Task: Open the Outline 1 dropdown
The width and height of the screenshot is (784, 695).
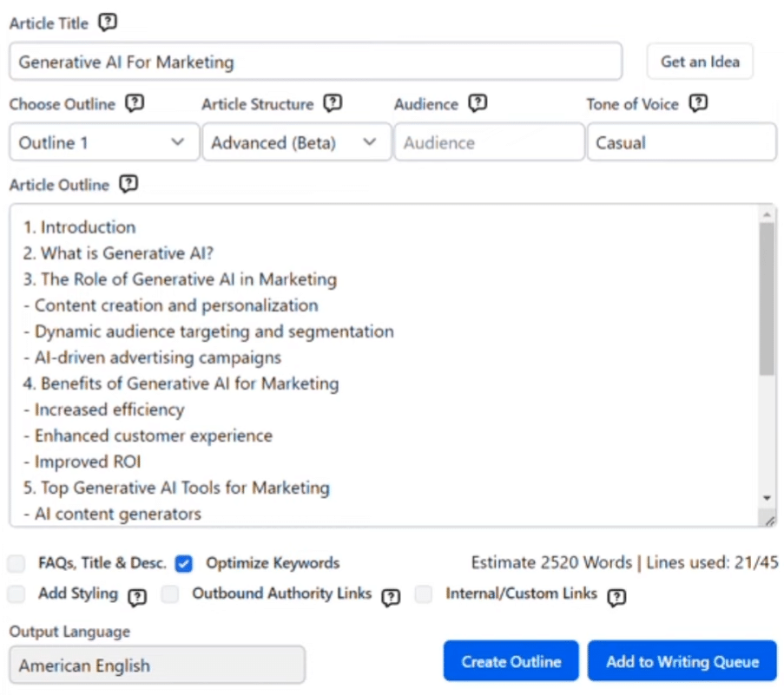Action: [x=104, y=142]
